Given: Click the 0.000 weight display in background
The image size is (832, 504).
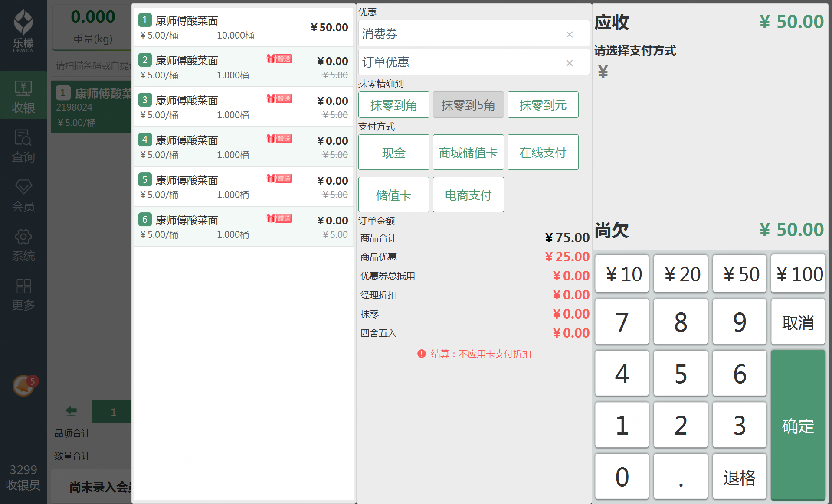Looking at the screenshot, I should click(93, 17).
